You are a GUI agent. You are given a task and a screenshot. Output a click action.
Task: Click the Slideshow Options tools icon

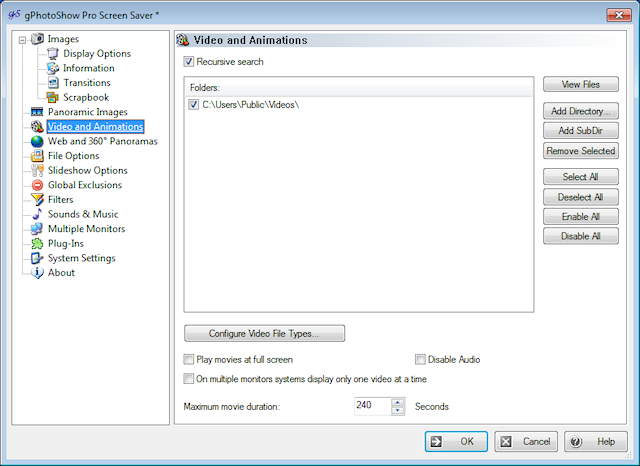pos(37,171)
